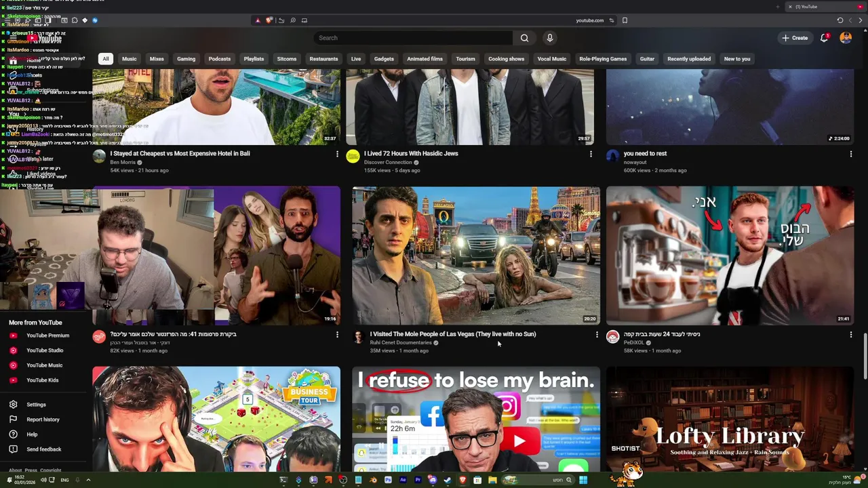868x488 pixels.
Task: Open the ENG language selector in taskbar
Action: point(64,480)
